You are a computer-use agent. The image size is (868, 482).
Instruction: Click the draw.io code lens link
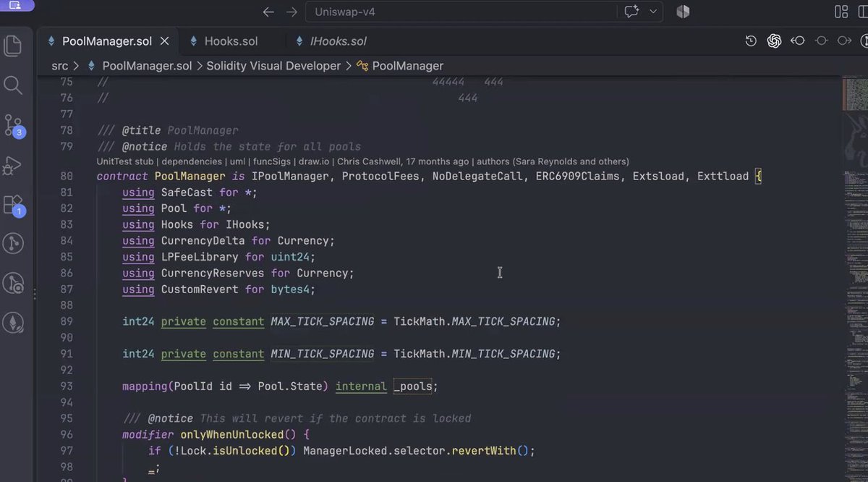[x=312, y=161]
